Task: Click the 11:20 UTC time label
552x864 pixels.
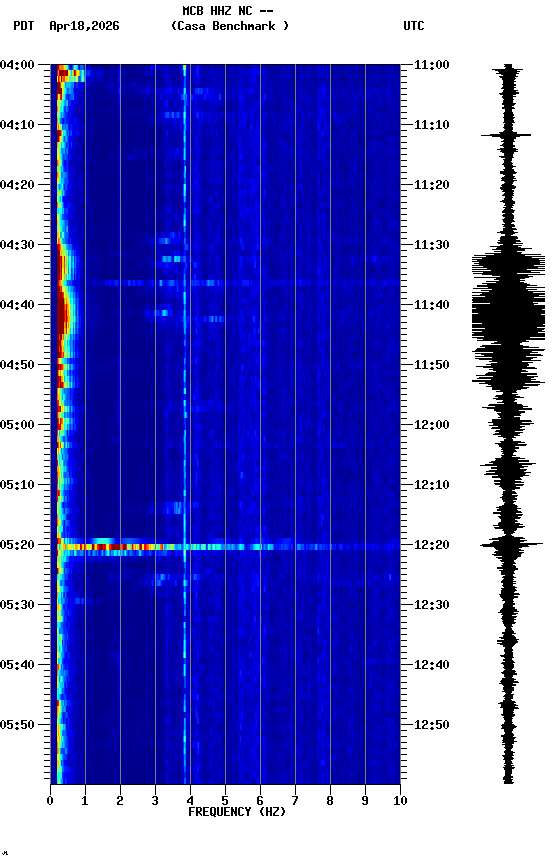Action: (431, 185)
